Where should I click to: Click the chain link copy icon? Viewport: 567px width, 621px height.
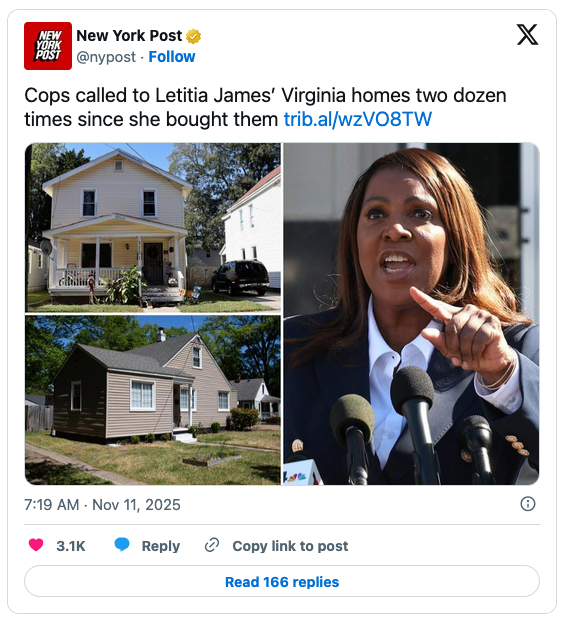212,545
